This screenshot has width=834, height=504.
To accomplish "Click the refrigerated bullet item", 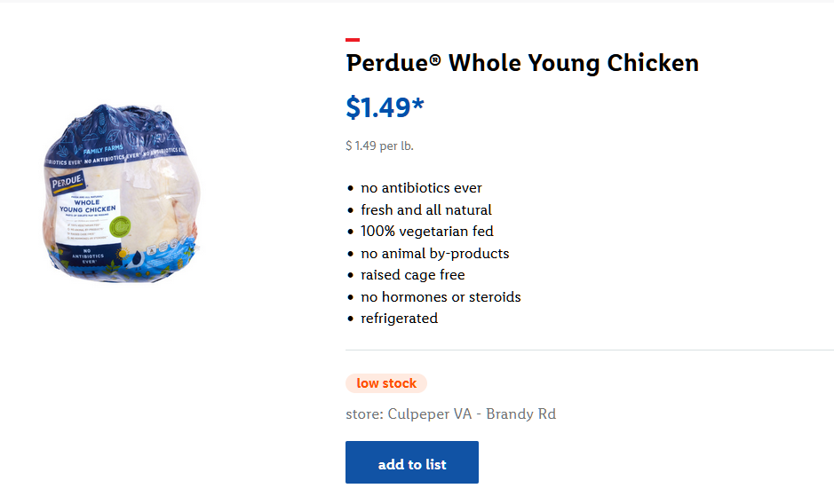I will coord(399,319).
